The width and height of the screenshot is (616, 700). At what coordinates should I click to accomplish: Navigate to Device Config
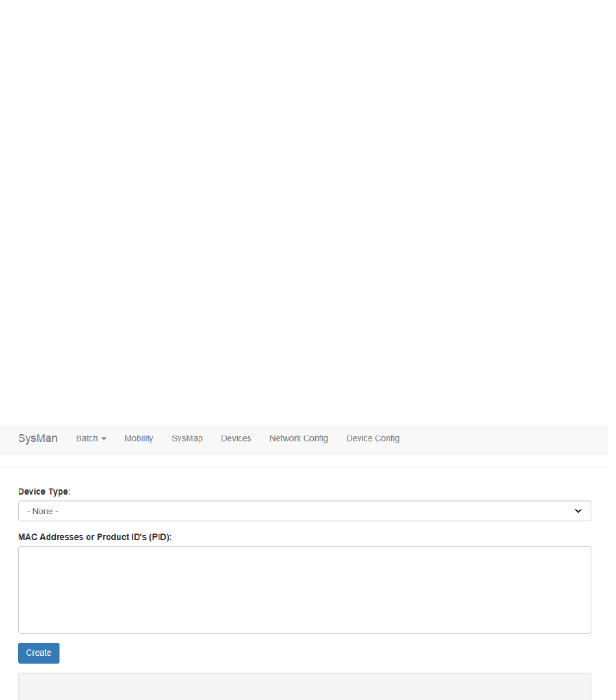point(373,438)
